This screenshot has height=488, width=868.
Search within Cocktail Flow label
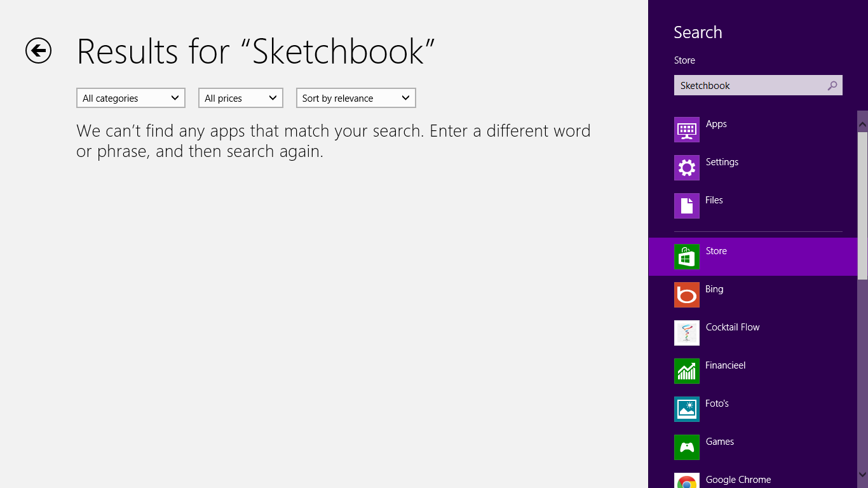pyautogui.click(x=733, y=327)
